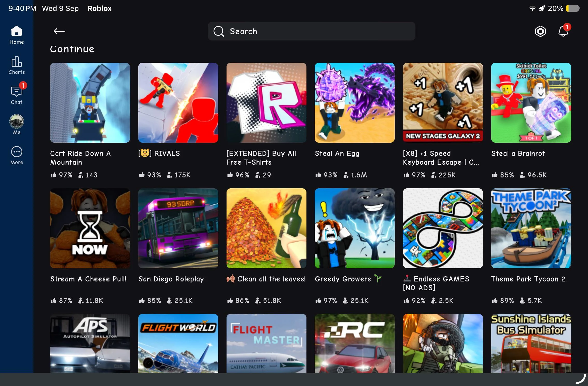Open the Charts icon in sidebar

coord(17,65)
